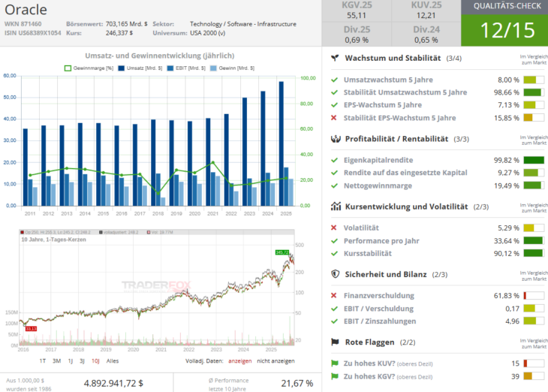Click the Profitabilität / Rentabilität section icon
Image resolution: width=548 pixels, height=392 pixels.
337,139
